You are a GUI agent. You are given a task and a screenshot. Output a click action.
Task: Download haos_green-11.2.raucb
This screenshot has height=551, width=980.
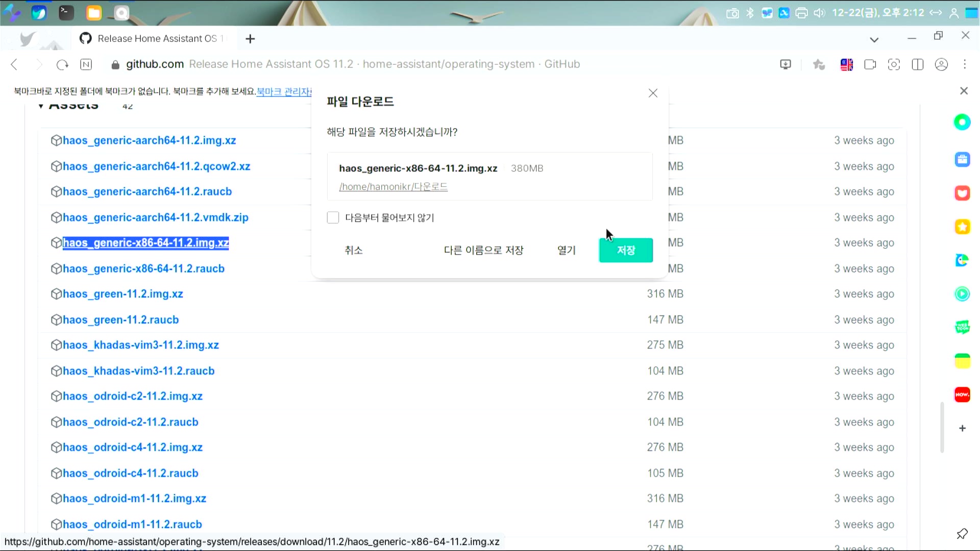pos(120,320)
